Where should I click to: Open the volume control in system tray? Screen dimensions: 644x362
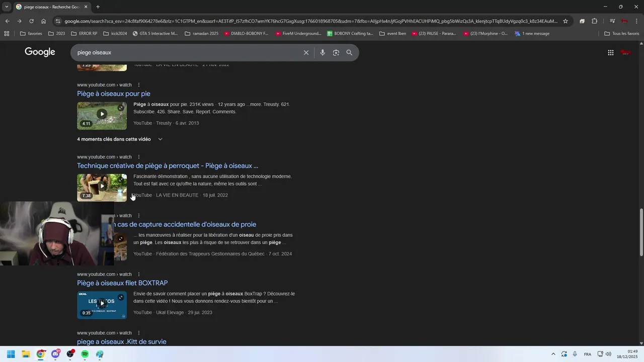point(608,354)
